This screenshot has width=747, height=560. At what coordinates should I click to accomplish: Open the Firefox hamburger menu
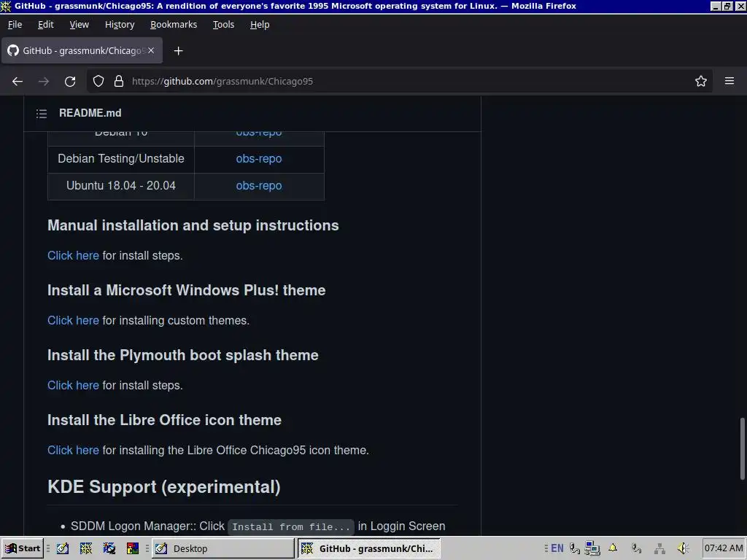click(x=729, y=82)
